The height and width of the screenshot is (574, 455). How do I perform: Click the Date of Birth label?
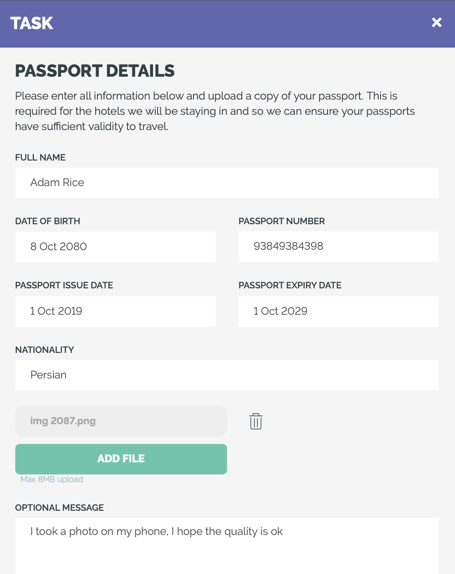click(48, 221)
